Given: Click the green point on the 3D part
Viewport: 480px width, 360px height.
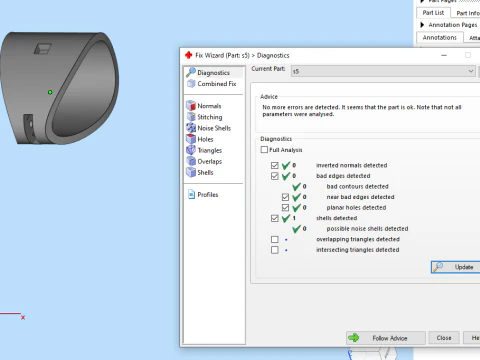Looking at the screenshot, I should (50, 92).
